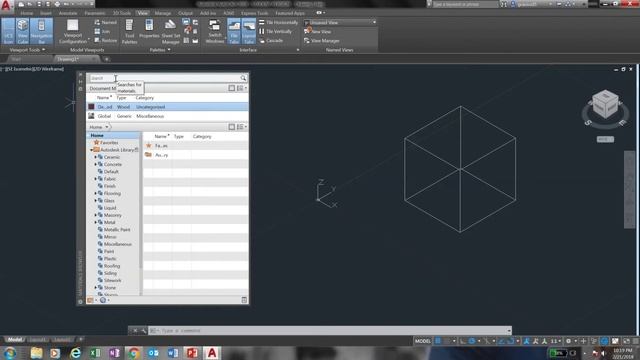
Task: Click the new drawing plus tab
Action: tap(107, 59)
